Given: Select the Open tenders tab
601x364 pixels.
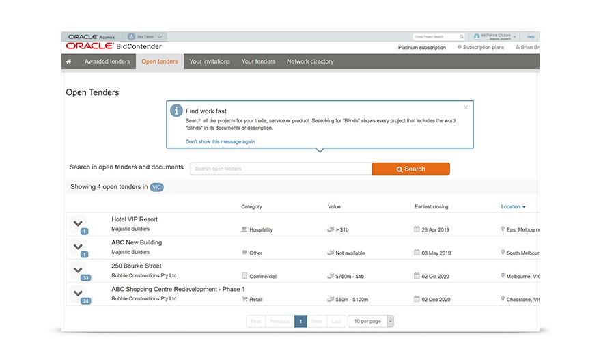Looking at the screenshot, I should pos(160,61).
